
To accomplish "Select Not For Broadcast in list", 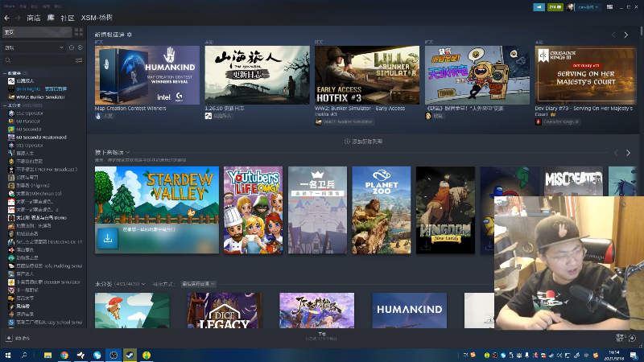I will point(47,170).
